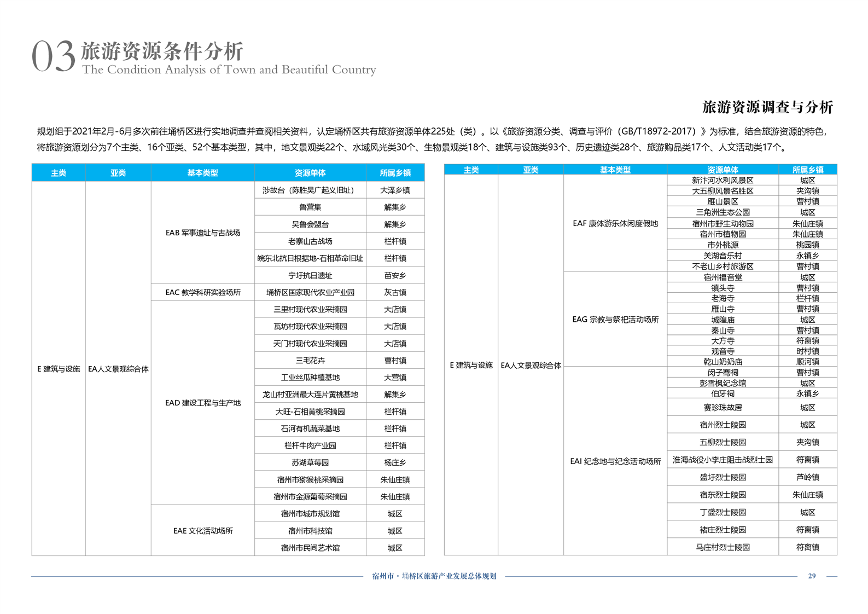The width and height of the screenshot is (868, 614).
Task: Select the 龙山村亚洲最大连片黄桃基地 cell
Action: (x=310, y=395)
